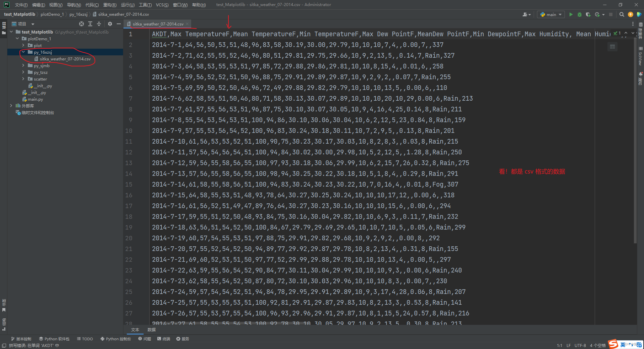Open the 问题 problems tool window
Viewport: 644px width, 349px height.
click(145, 339)
